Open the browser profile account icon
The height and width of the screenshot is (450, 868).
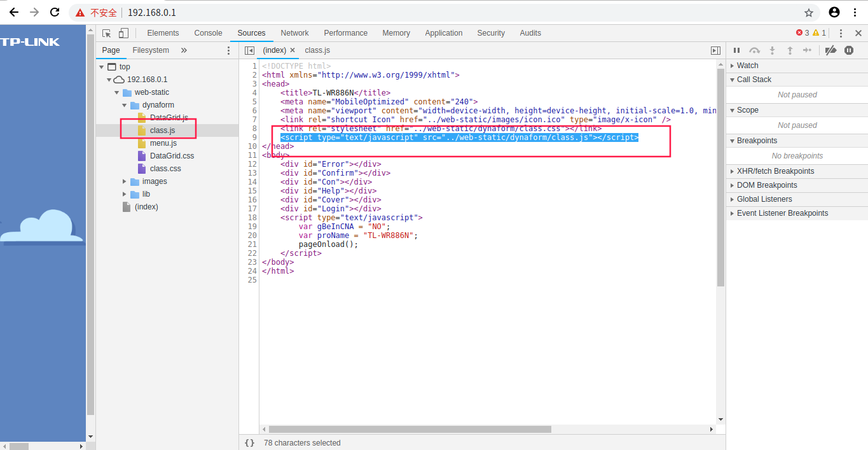click(834, 12)
